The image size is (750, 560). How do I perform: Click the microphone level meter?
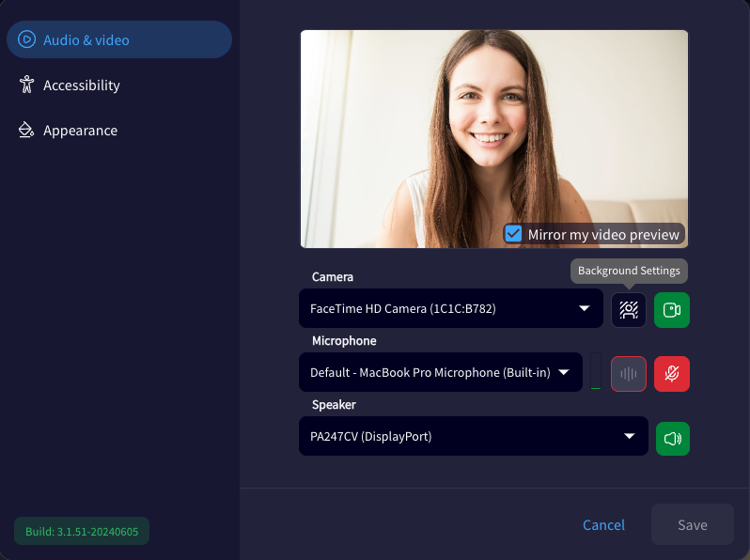pos(596,371)
